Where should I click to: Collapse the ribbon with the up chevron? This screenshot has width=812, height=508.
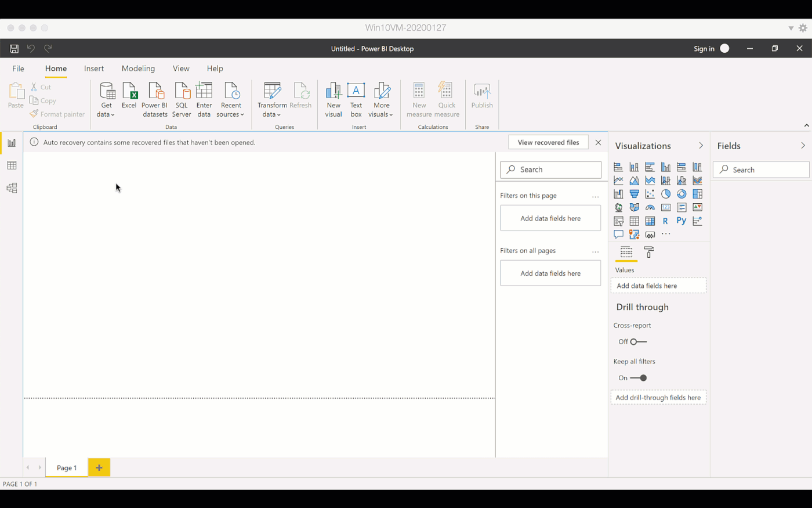click(806, 125)
